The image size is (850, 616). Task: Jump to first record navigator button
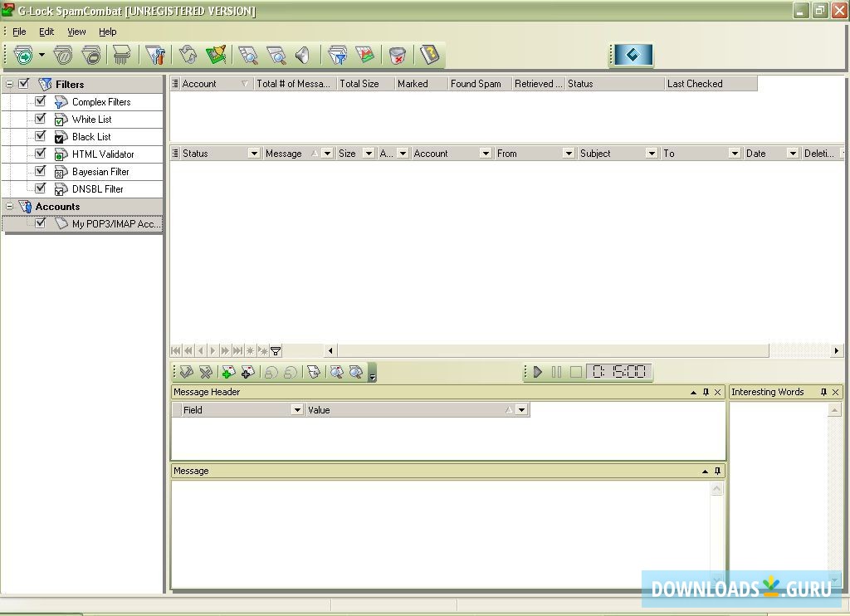[x=176, y=351]
